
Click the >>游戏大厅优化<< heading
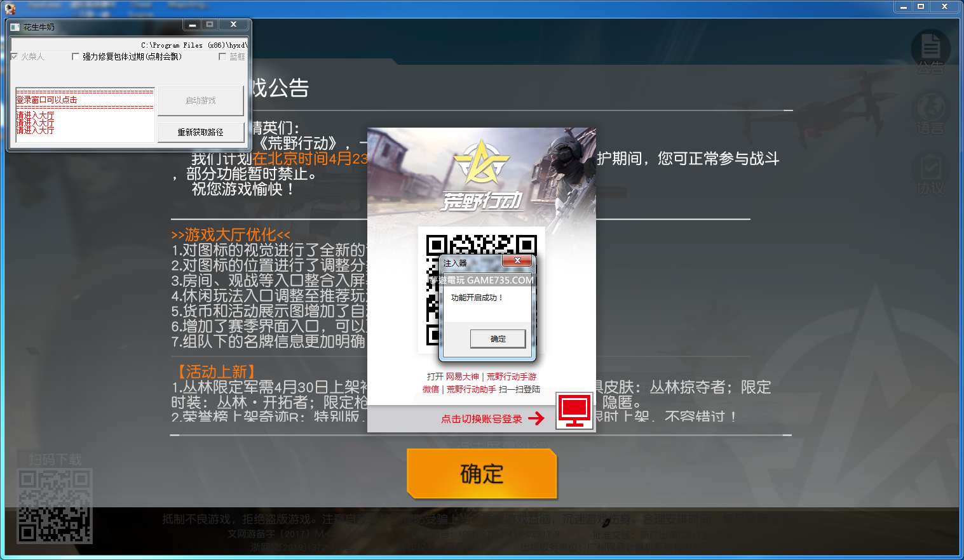click(231, 235)
